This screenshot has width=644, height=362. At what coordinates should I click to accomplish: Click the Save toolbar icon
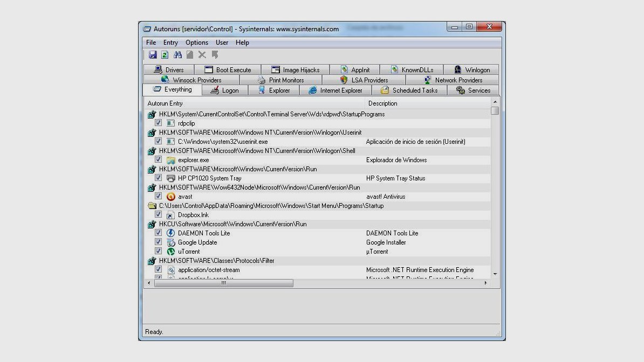click(x=153, y=54)
